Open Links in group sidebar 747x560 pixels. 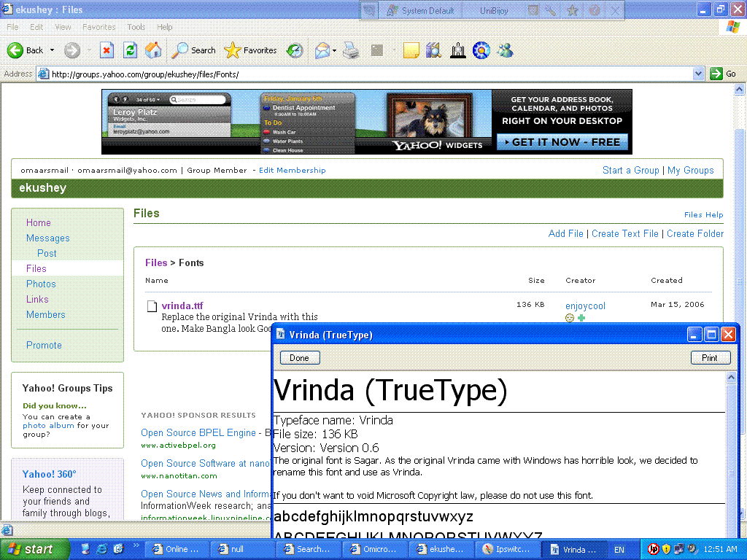point(37,299)
